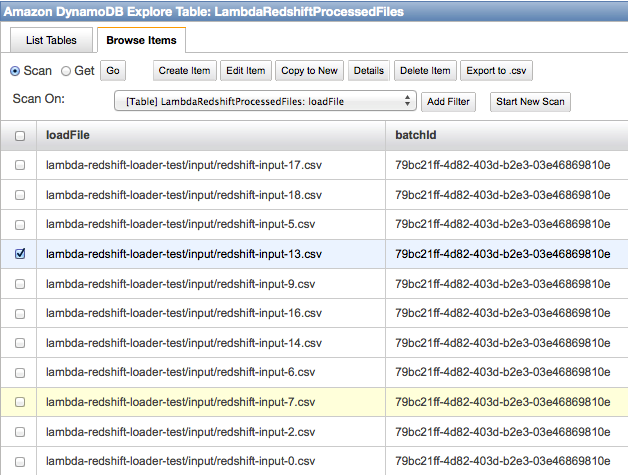
Task: Open the Browse Items tab
Action: [141, 40]
